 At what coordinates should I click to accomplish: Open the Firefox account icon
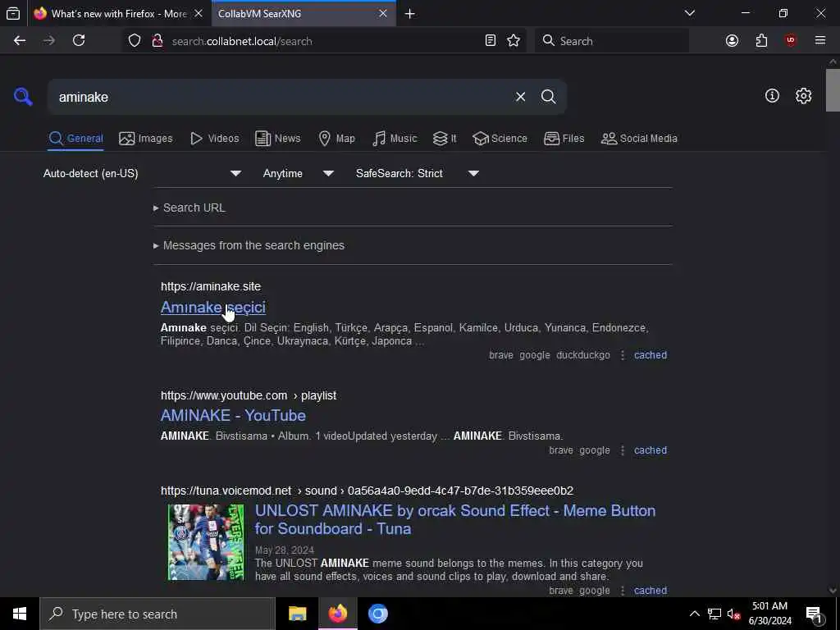pyautogui.click(x=732, y=41)
